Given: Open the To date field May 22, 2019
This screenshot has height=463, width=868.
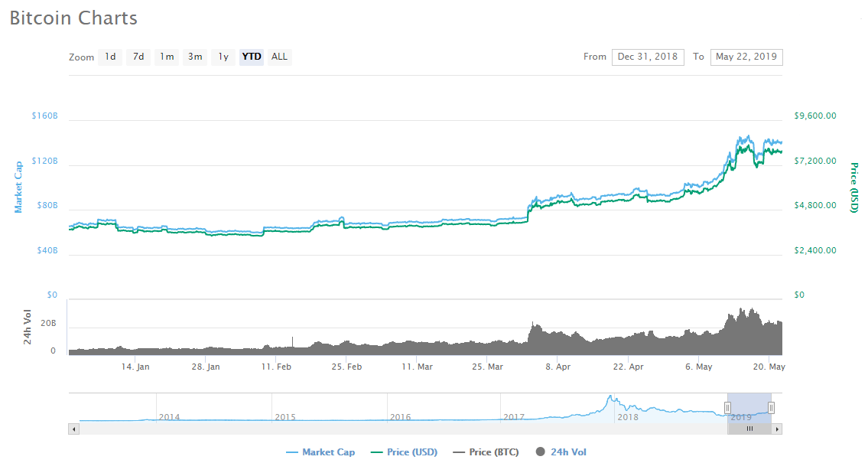Looking at the screenshot, I should pos(746,57).
